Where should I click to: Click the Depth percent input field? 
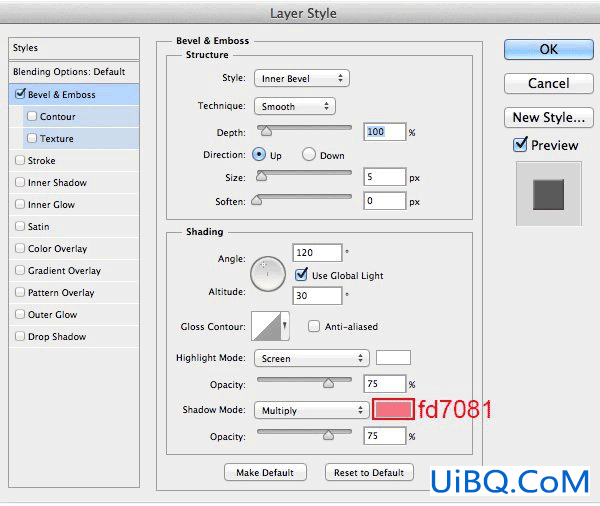(384, 132)
